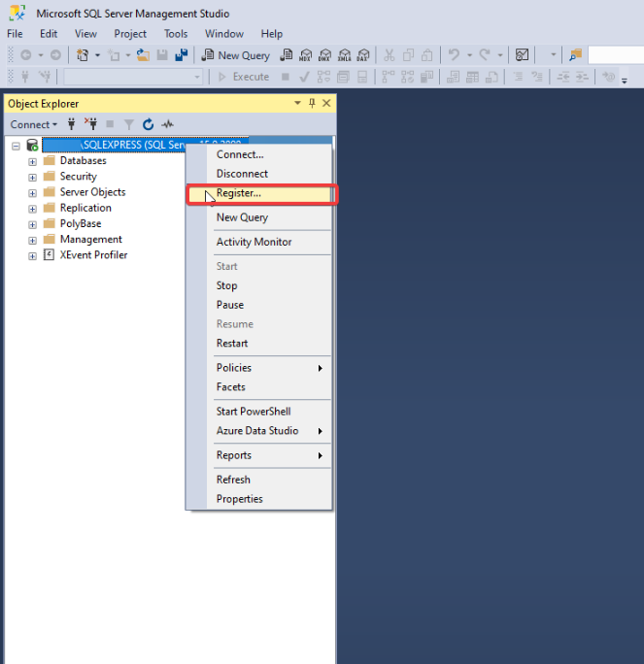
Task: Pin the Object Explorer panel
Action: click(312, 103)
